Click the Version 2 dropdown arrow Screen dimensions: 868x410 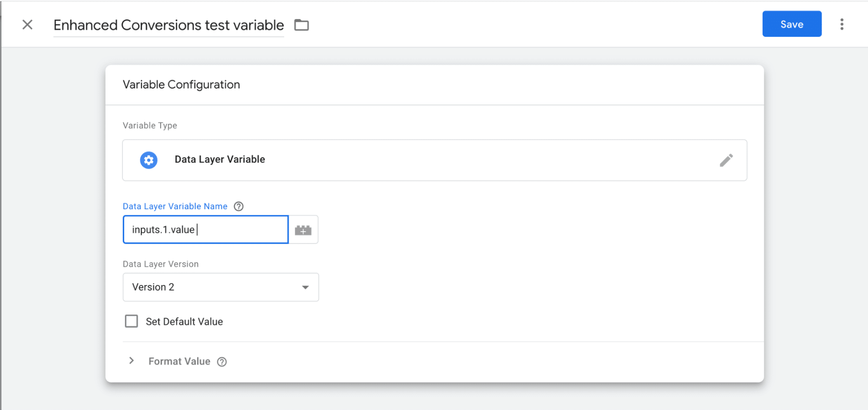[x=305, y=287]
